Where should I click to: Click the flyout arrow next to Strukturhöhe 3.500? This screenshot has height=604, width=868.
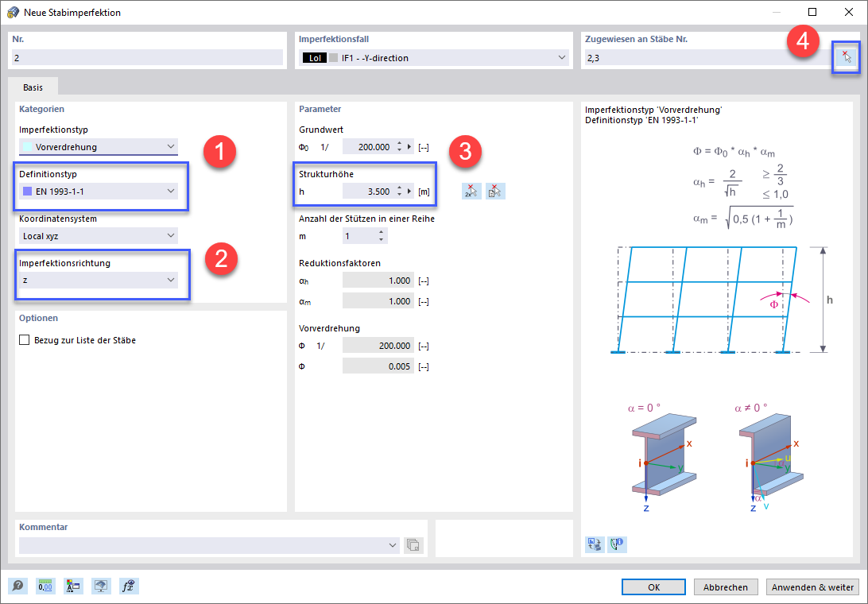[x=409, y=192]
